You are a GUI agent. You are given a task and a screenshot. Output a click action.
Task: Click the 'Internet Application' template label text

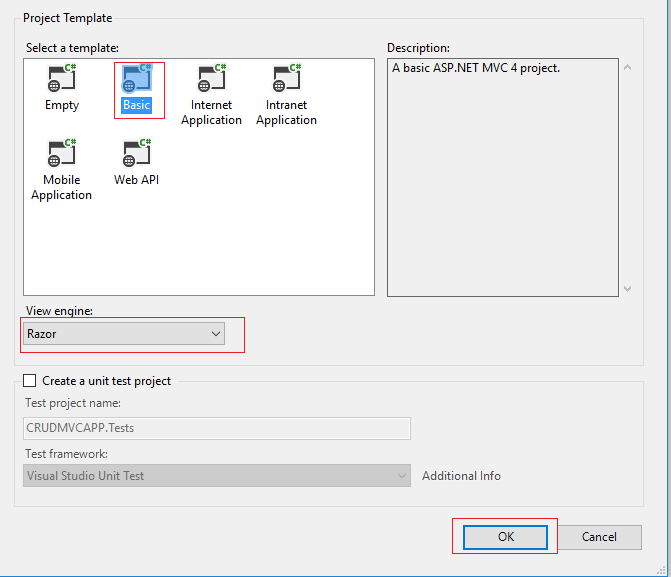coord(211,113)
